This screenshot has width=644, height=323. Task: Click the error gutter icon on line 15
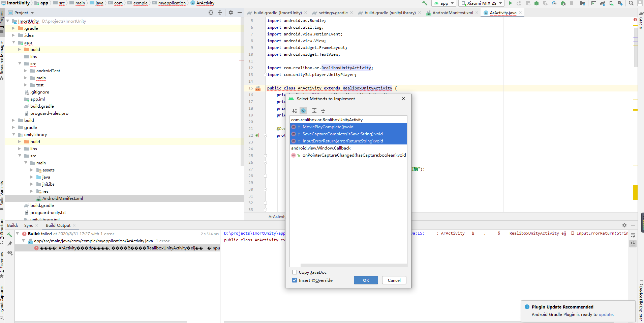(x=258, y=88)
